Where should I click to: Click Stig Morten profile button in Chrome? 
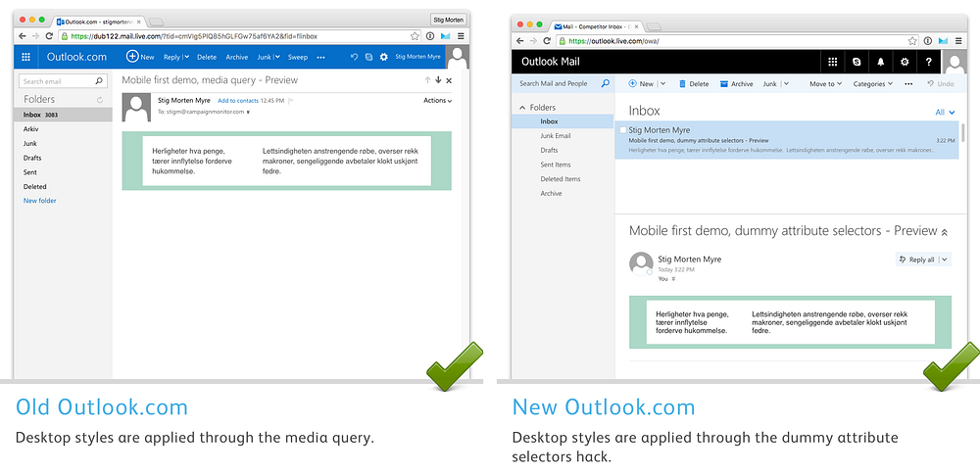[x=449, y=20]
